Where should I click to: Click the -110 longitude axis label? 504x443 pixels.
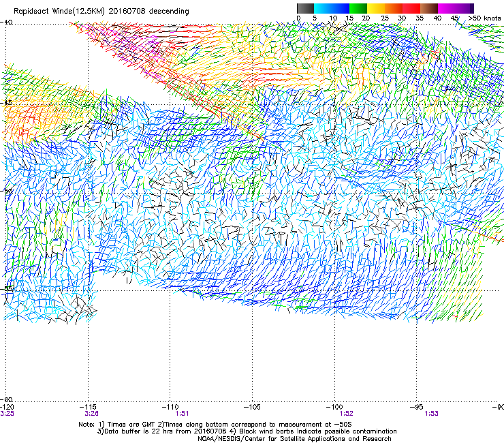(170, 408)
